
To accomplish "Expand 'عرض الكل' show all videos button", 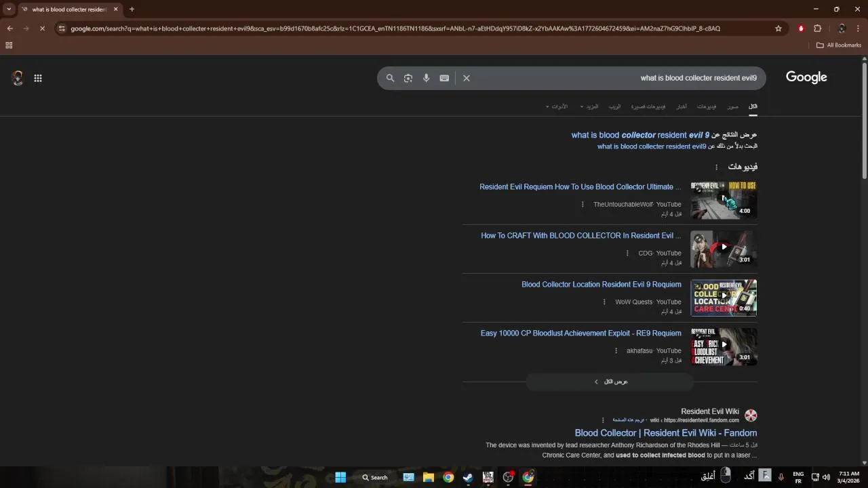I will click(610, 382).
